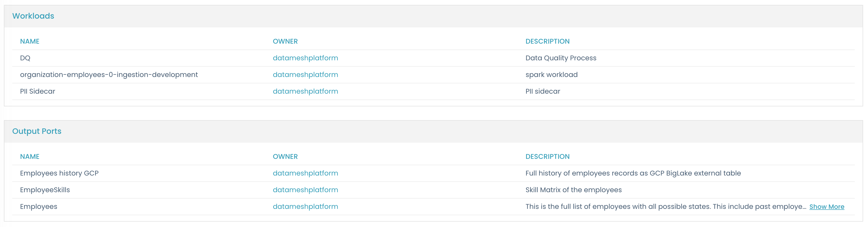Viewport: 868px width, 227px height.
Task: Open datameshplatform owner of EmployeeSkills
Action: [x=305, y=189]
